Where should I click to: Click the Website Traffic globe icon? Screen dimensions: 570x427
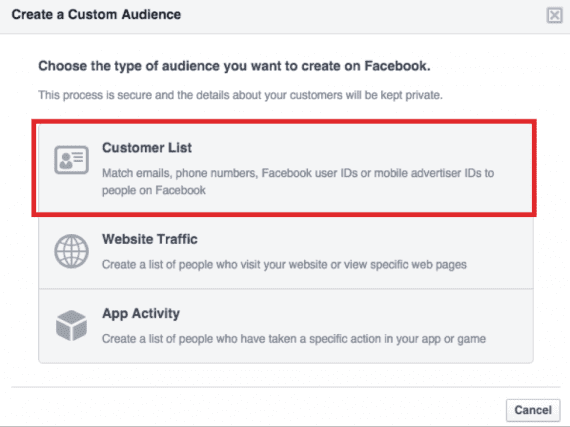(x=71, y=251)
